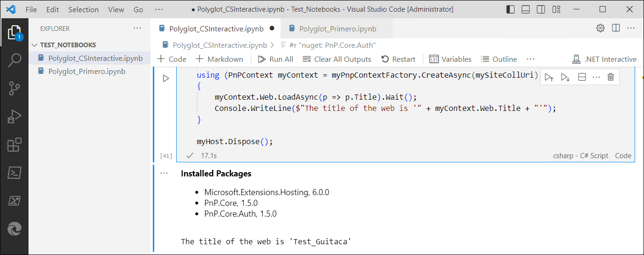The height and width of the screenshot is (255, 644).
Task: Open the Variables view
Action: [x=450, y=59]
